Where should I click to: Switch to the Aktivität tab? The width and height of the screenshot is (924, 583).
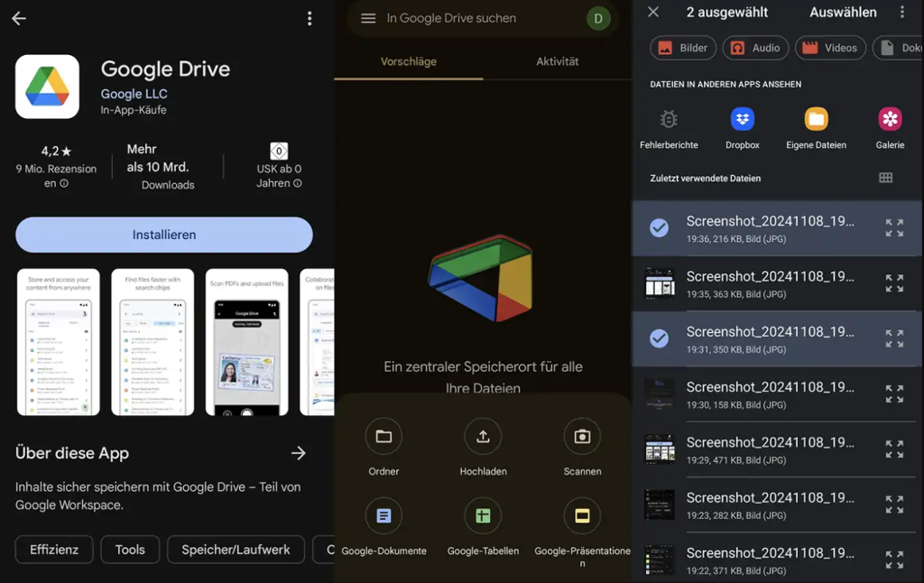[557, 61]
